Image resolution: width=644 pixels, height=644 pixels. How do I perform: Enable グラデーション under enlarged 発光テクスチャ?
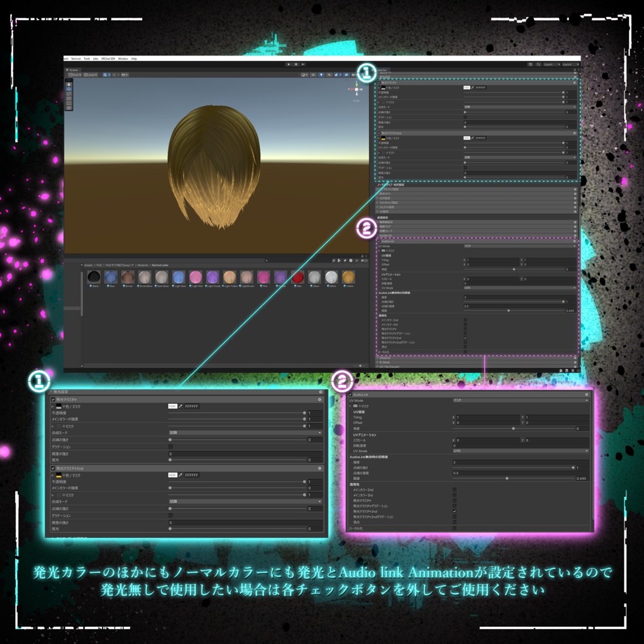170,447
